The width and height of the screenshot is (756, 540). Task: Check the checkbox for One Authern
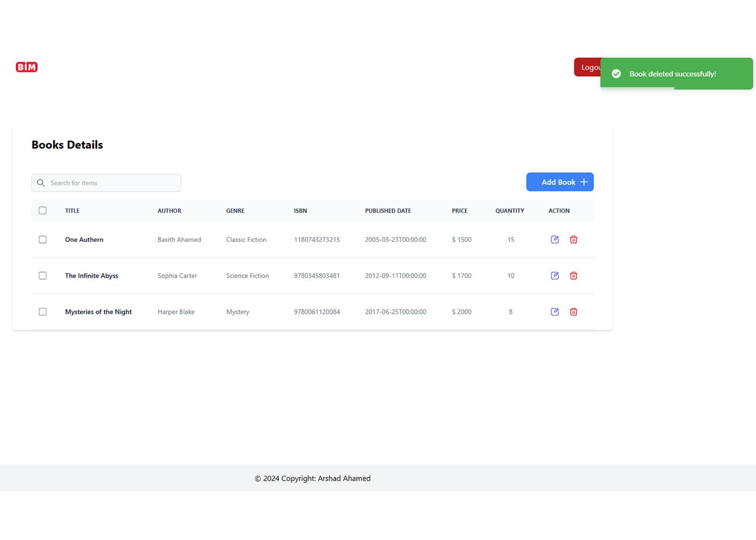pyautogui.click(x=43, y=239)
